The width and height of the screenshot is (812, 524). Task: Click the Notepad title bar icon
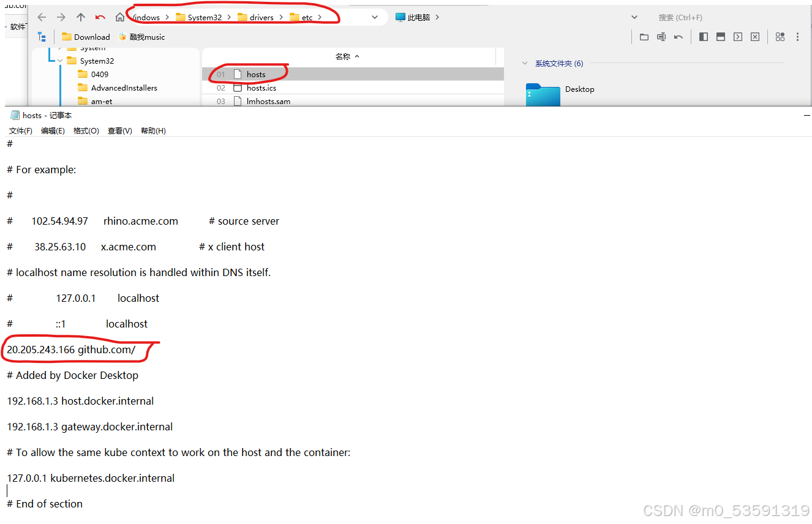[x=15, y=115]
